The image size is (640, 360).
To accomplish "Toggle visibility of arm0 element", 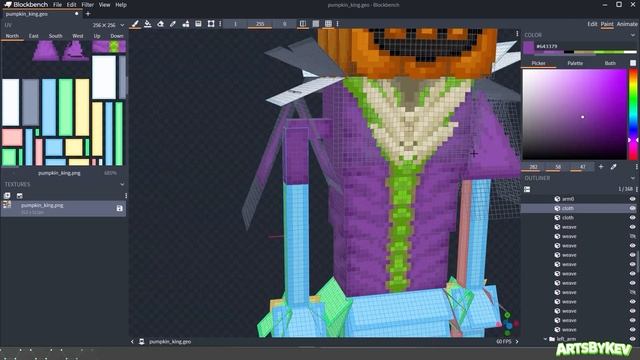I will [x=632, y=199].
